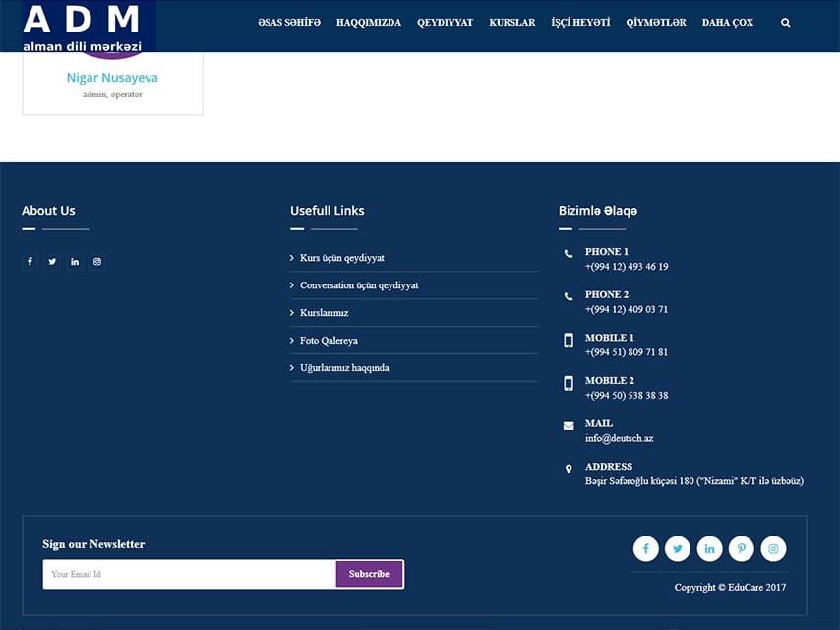Select QEYDİYYAT from the top menu

[x=445, y=23]
